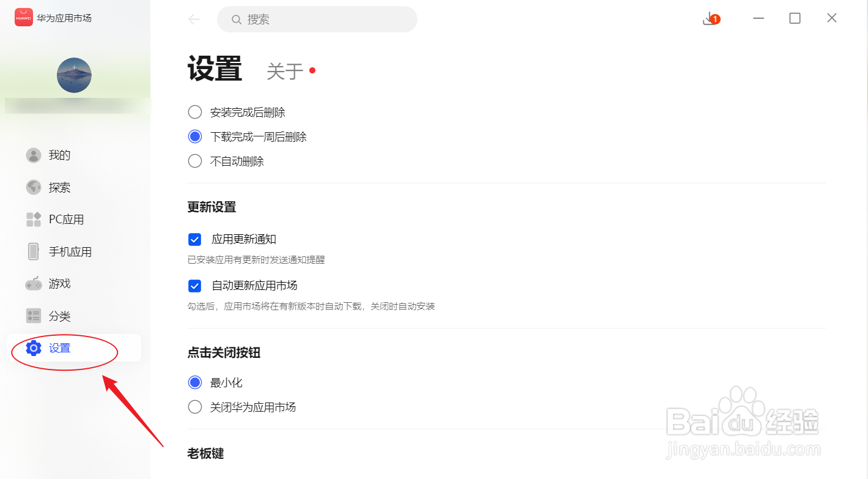Click the 已安装应用有更新时发送通知提醒 description
The width and height of the screenshot is (868, 479).
(256, 260)
